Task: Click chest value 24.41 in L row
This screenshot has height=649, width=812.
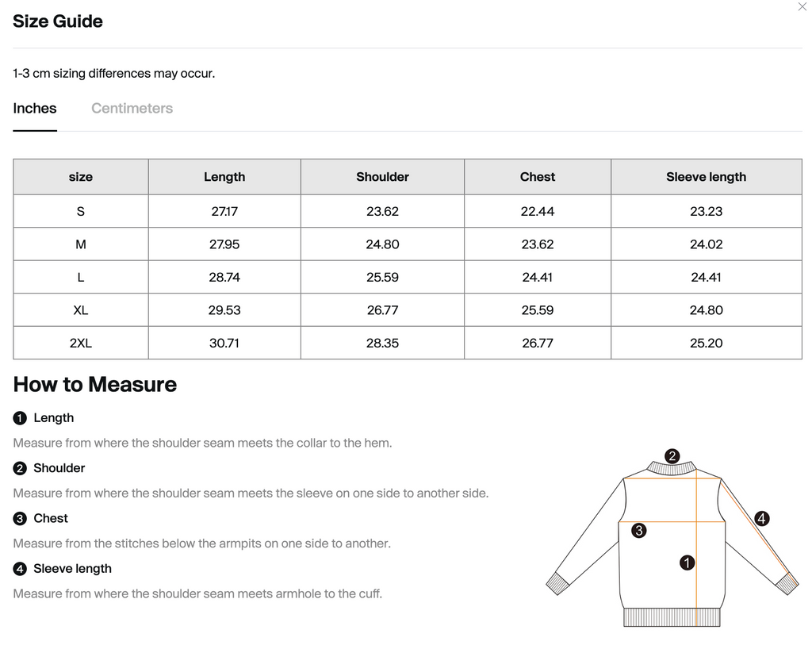Action: coord(538,278)
